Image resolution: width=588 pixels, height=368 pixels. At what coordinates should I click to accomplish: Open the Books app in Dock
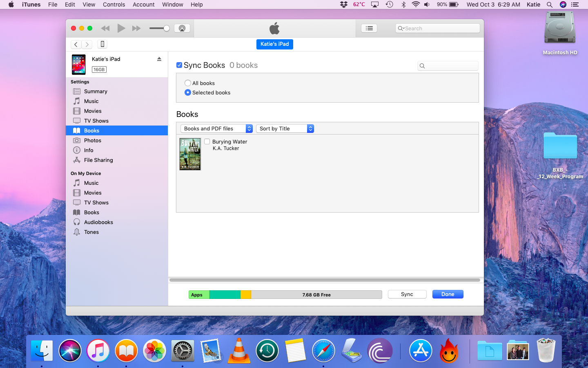(x=126, y=351)
